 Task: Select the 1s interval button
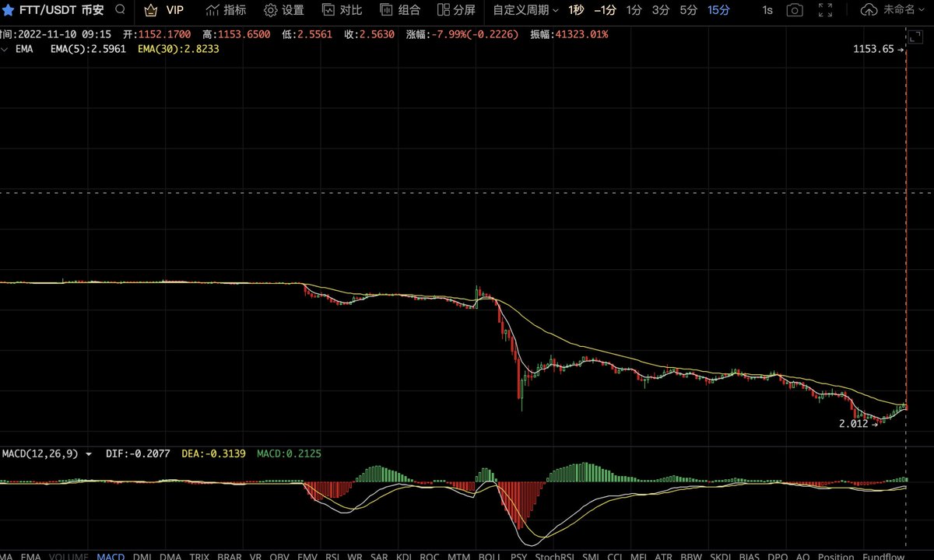[x=767, y=10]
